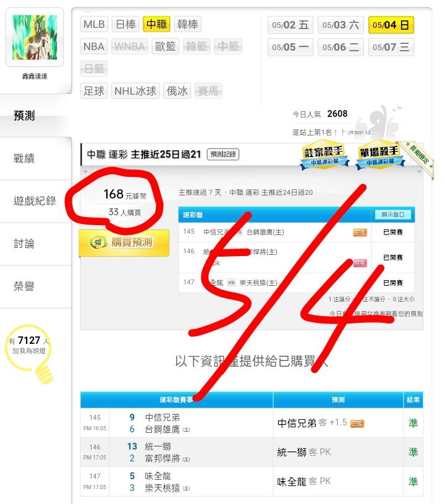Click the 單場殺手 badge icon
Image resolution: width=445 pixels, height=504 pixels.
[380, 156]
